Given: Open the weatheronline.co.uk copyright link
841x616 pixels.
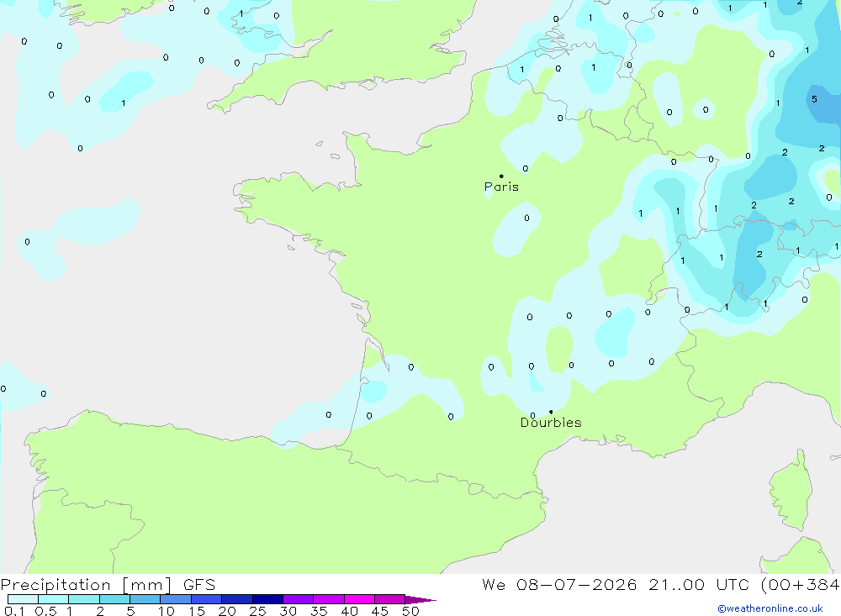Looking at the screenshot, I should 770,608.
